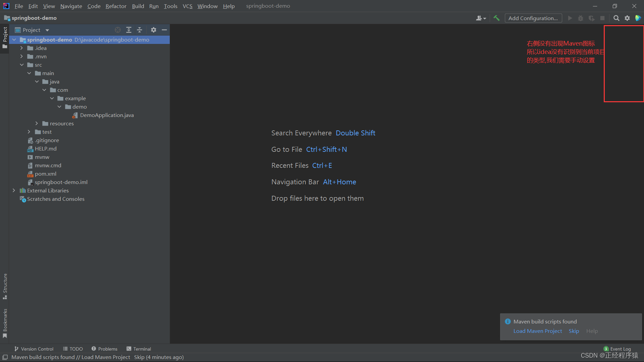The width and height of the screenshot is (644, 362).
Task: Click Load Maven Project link in notification
Action: (x=538, y=331)
